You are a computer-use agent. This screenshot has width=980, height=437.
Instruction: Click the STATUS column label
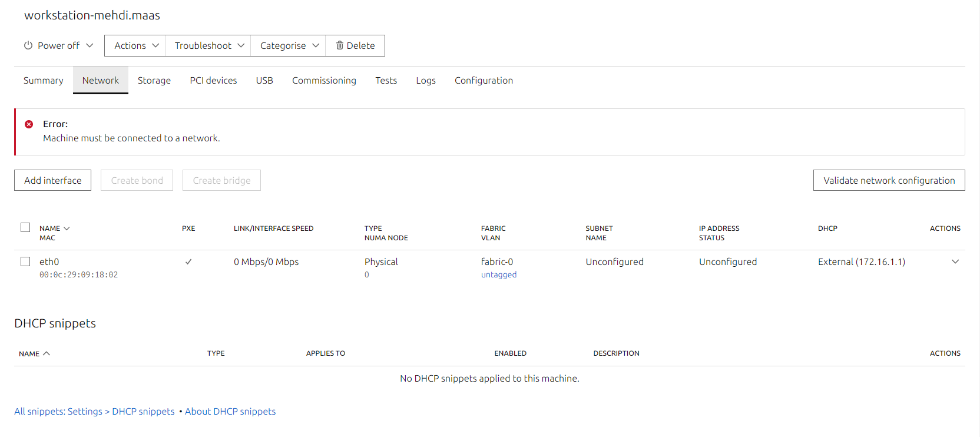point(712,238)
